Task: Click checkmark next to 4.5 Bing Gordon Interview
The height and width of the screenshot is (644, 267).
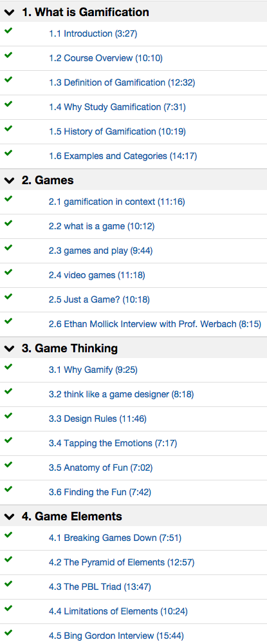Action: pos(8,633)
